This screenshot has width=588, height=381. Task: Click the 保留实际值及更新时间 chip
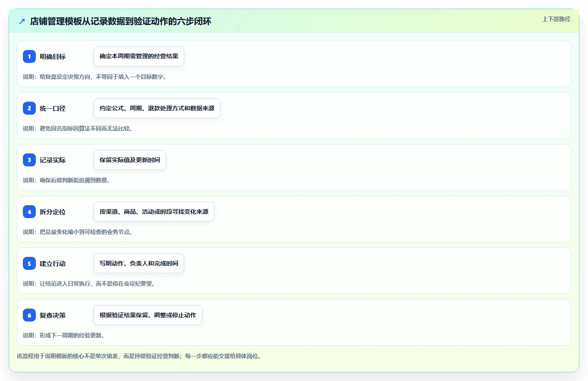pyautogui.click(x=130, y=160)
